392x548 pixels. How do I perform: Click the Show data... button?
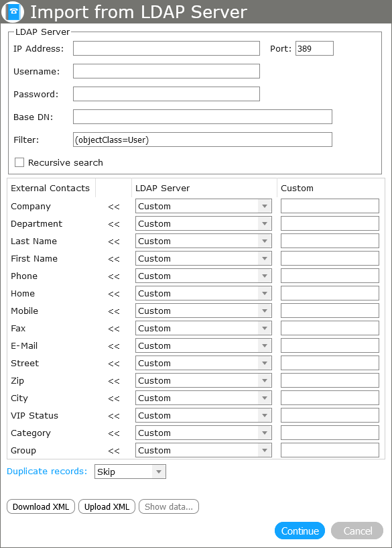(x=169, y=507)
